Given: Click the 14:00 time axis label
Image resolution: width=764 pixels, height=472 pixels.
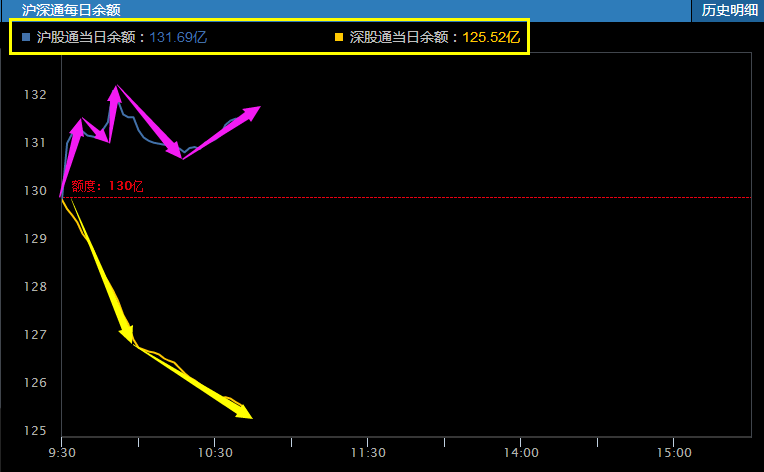Looking at the screenshot, I should pos(521,453).
